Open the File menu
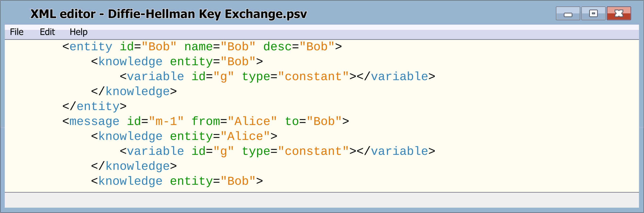 17,32
